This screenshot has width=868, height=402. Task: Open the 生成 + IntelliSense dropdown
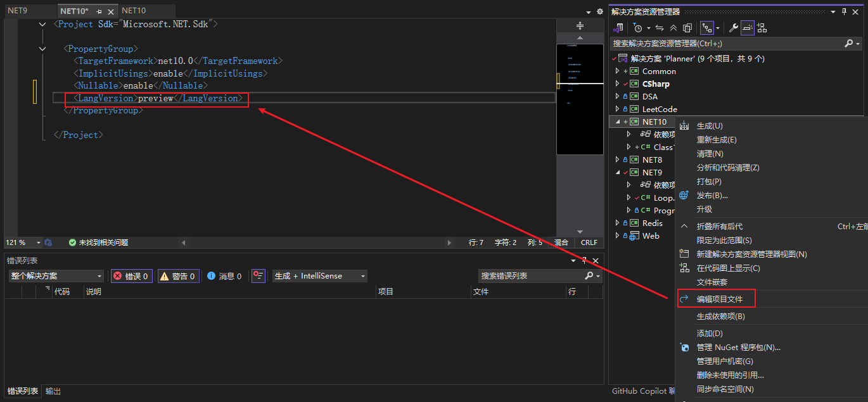pos(320,276)
